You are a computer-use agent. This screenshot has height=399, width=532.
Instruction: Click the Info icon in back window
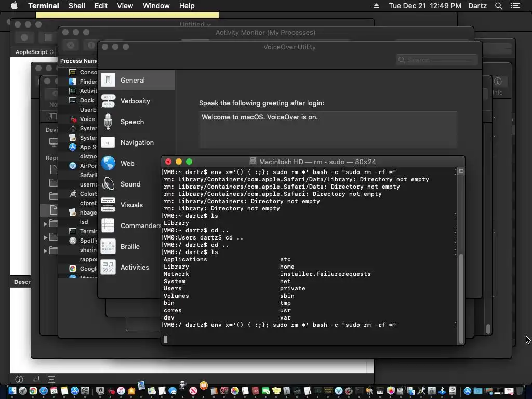click(497, 82)
